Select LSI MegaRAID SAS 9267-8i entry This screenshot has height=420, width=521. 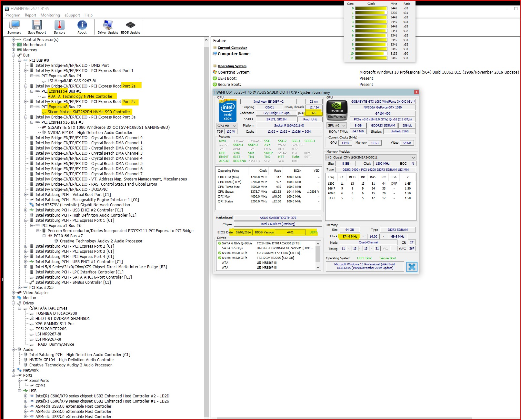pyautogui.click(x=72, y=81)
